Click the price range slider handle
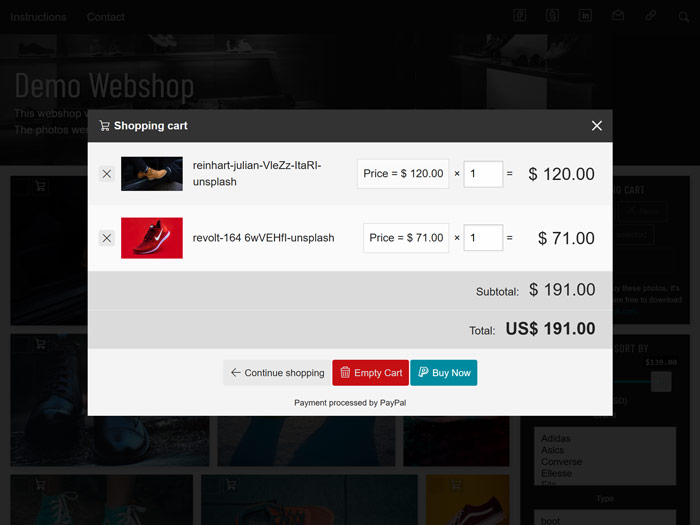The width and height of the screenshot is (700, 525). 661,381
